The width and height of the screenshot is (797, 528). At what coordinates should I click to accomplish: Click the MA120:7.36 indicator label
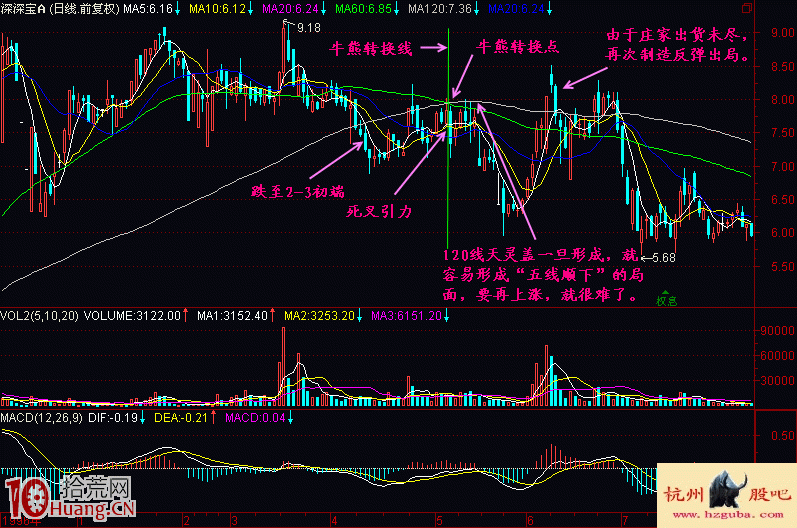click(x=440, y=9)
